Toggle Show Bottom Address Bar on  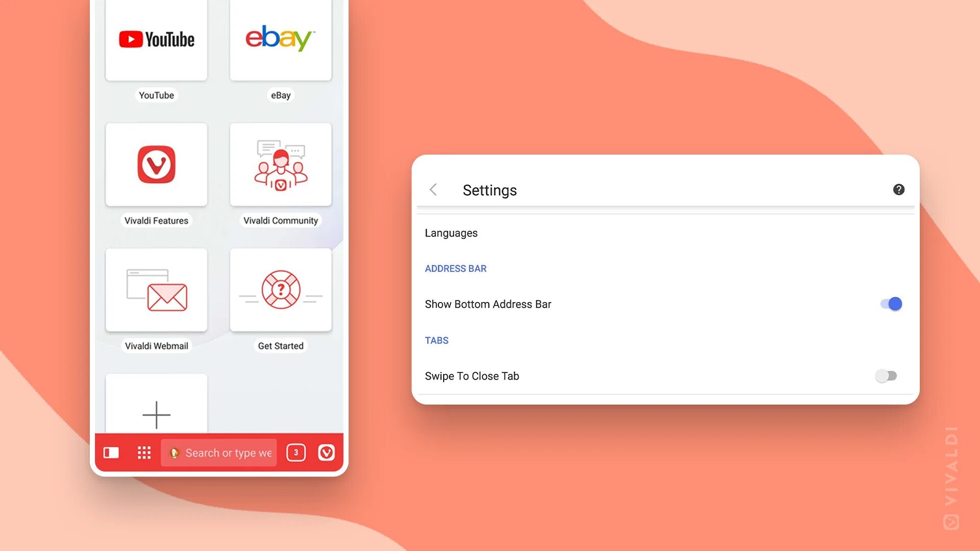(x=890, y=304)
